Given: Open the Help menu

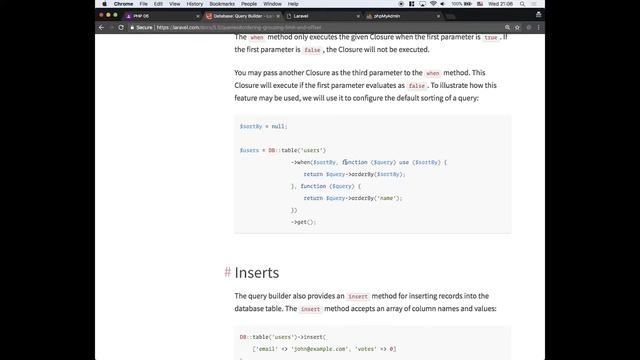Looking at the screenshot, I should [x=293, y=4].
